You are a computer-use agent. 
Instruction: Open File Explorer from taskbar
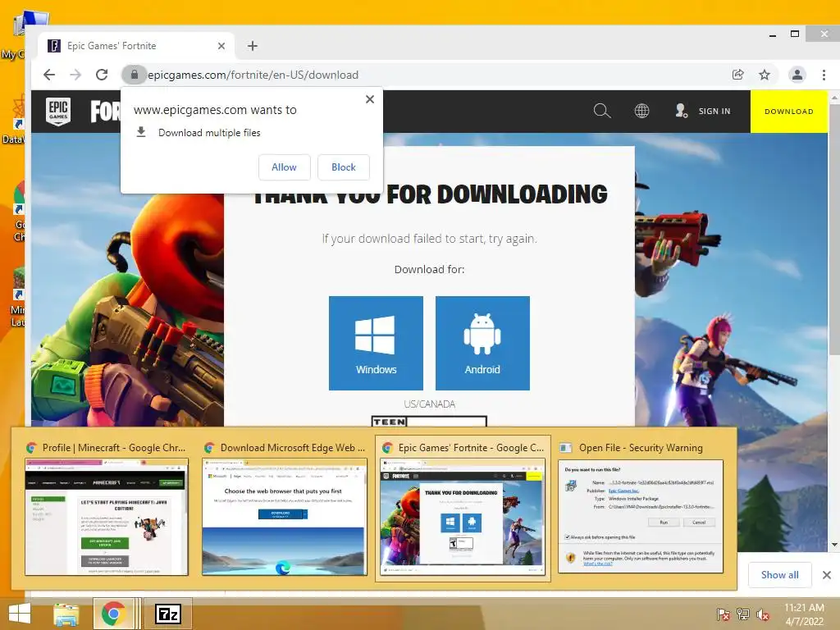point(66,614)
